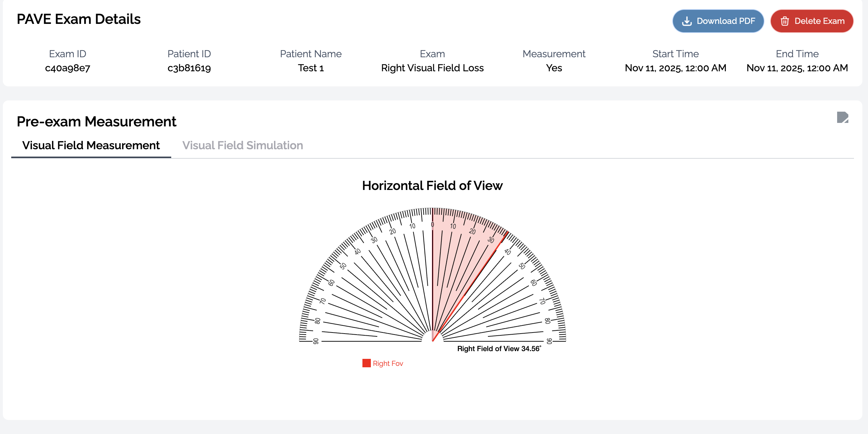Click the Right Visual Field Loss exam text
Screen dimensions: 868x434
tap(432, 68)
